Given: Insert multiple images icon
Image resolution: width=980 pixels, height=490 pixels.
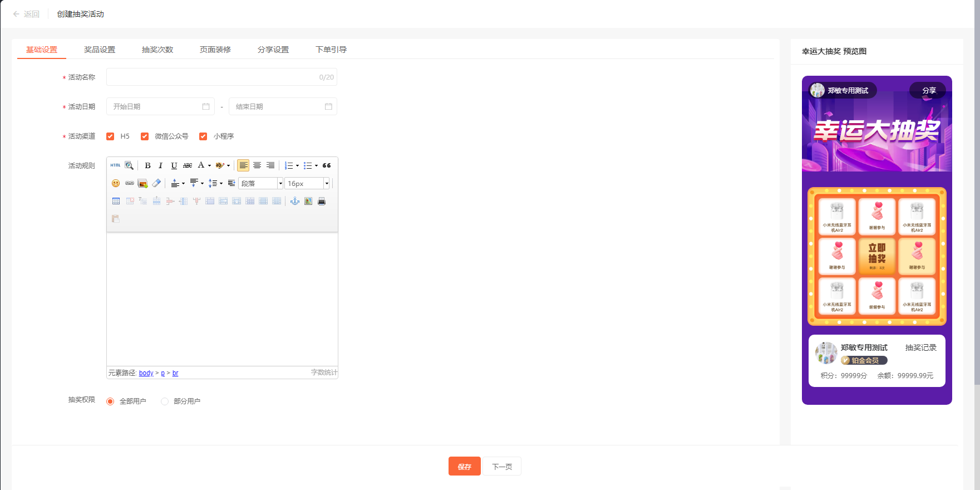Looking at the screenshot, I should click(x=142, y=183).
